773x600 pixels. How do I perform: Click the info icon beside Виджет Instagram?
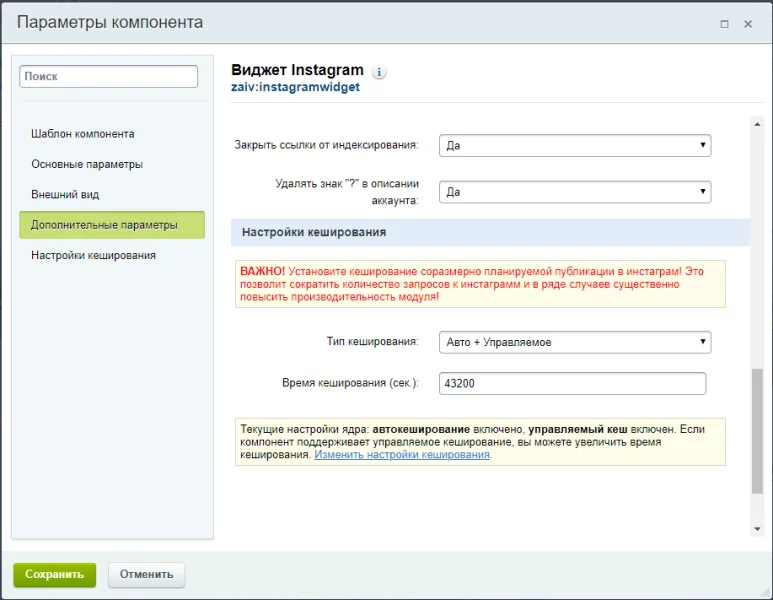coord(380,72)
